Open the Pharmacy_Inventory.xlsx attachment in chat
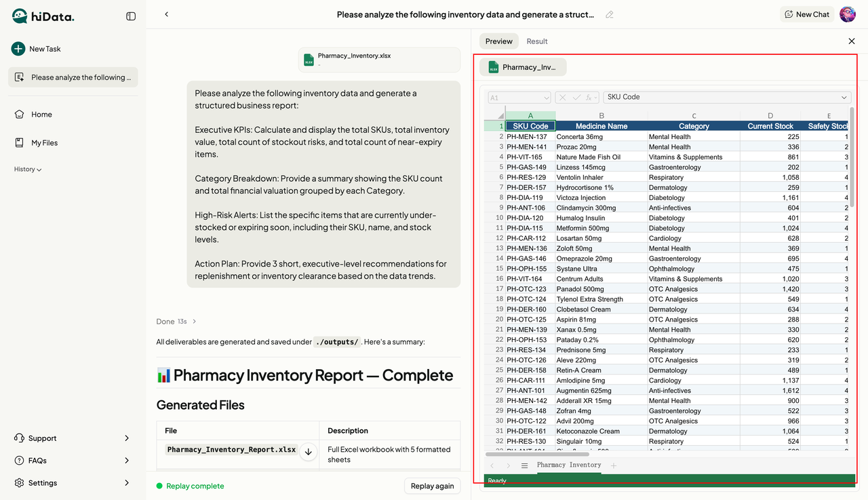 380,60
